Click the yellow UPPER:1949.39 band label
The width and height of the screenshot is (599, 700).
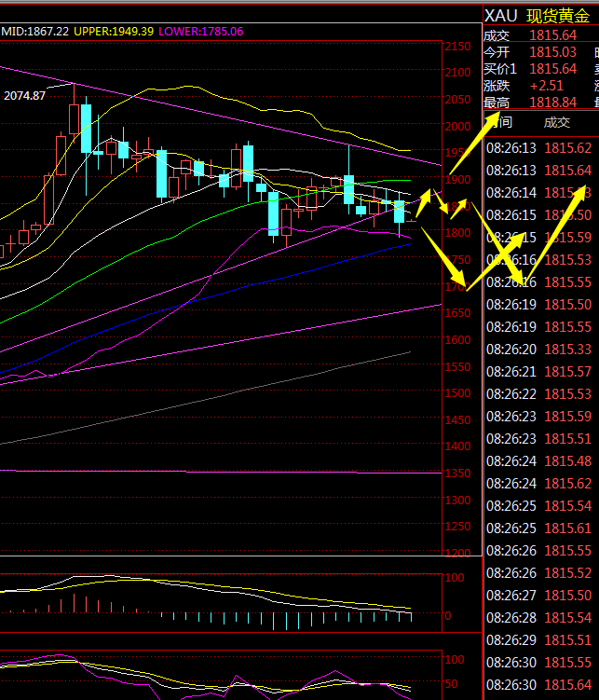tap(113, 31)
